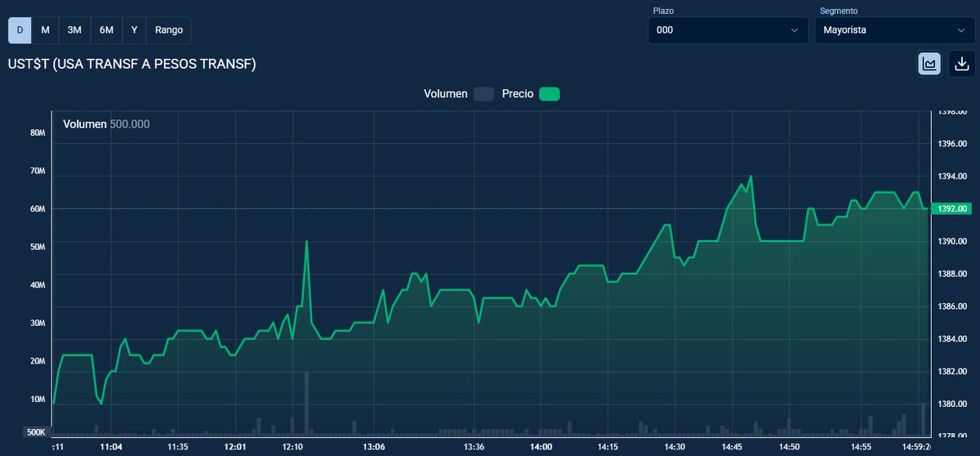
Task: Click the 13:06 time axis label
Action: click(x=373, y=447)
